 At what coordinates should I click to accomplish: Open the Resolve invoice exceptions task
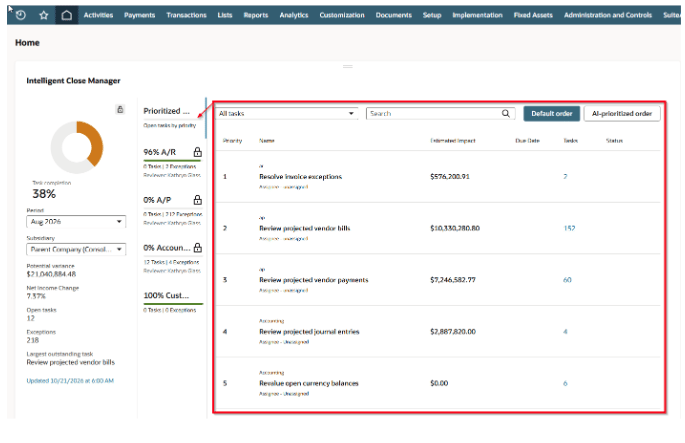[x=300, y=177]
